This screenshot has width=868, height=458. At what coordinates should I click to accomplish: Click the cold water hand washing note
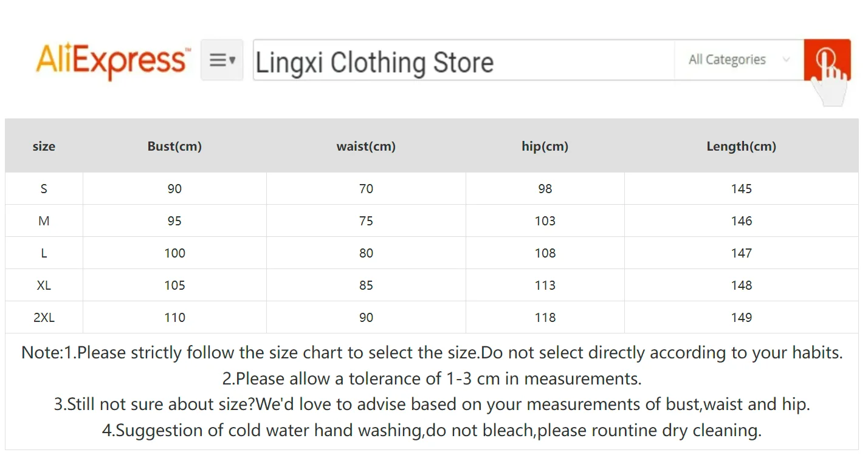432,431
